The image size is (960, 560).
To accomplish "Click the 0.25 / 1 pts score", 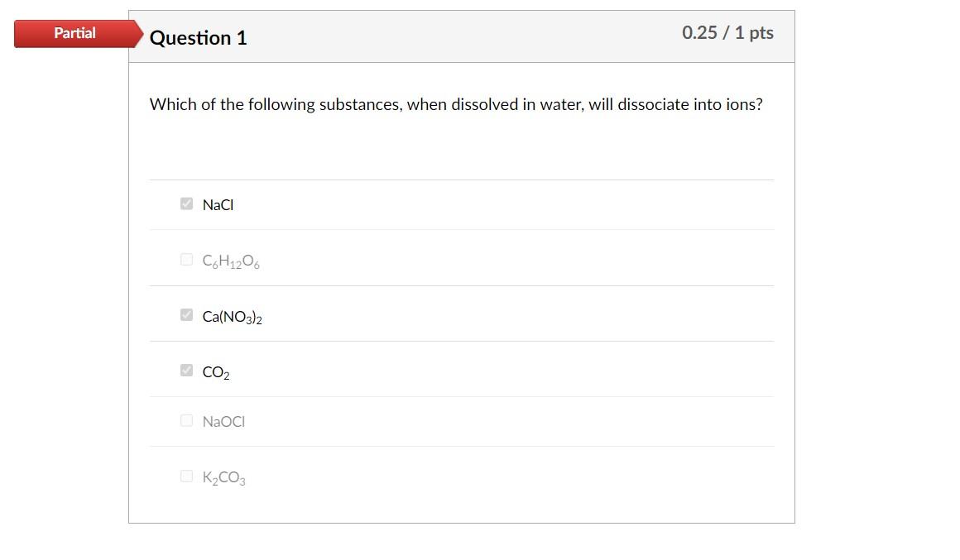I will (x=727, y=33).
